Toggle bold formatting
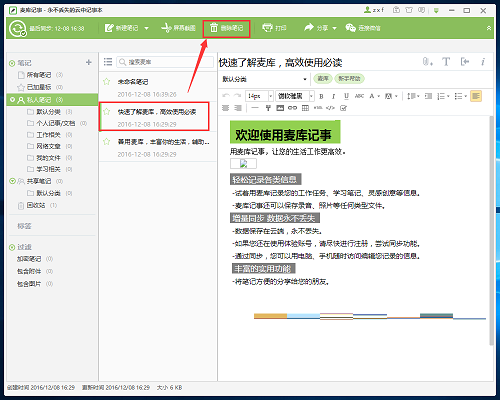Viewport: 500px width, 400px height. coord(321,96)
